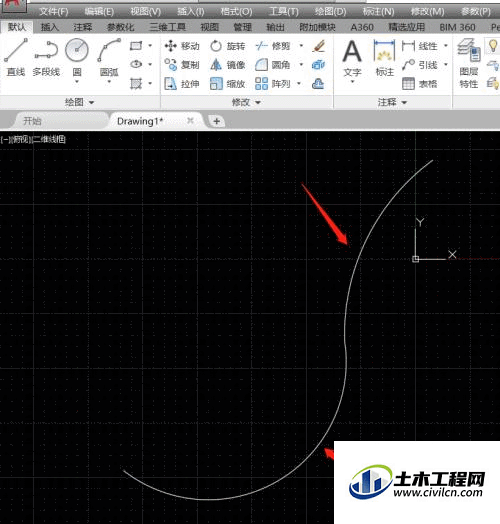
Task: Switch to the A360 ribbon tab
Action: pos(362,27)
